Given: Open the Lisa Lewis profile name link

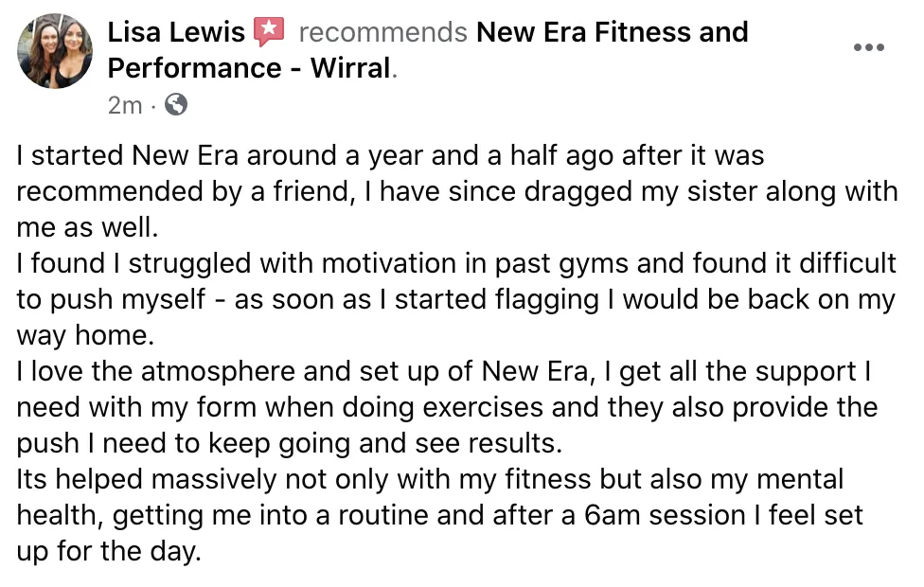Looking at the screenshot, I should (x=175, y=32).
